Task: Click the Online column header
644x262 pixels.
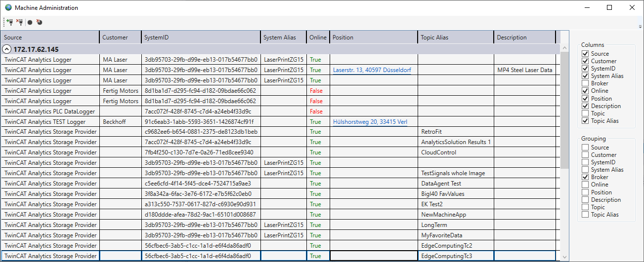Action: point(318,37)
